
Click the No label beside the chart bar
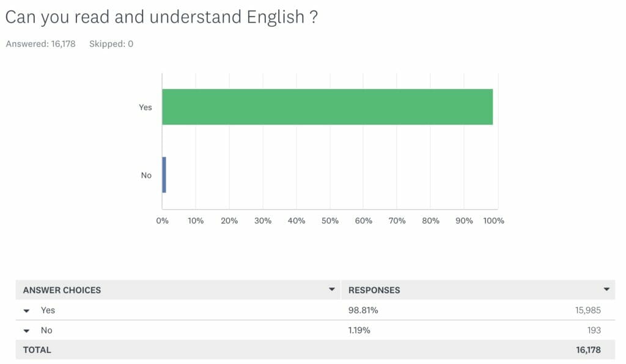[x=146, y=175]
